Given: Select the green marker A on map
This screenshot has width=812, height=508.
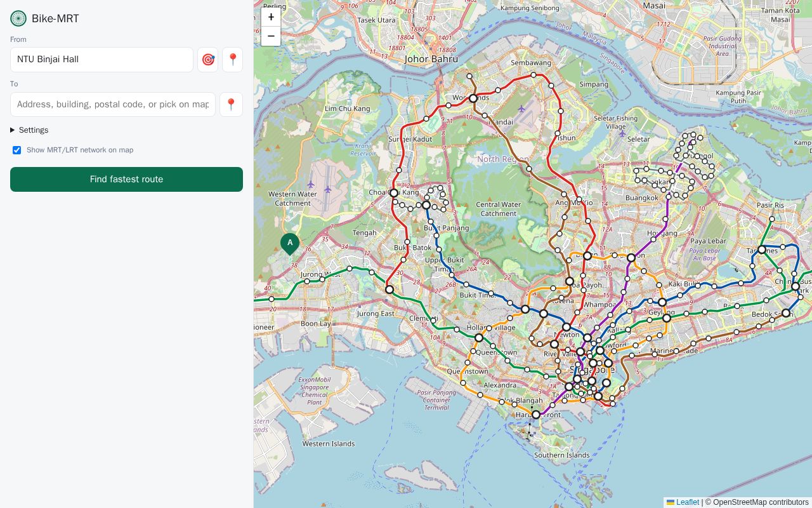Looking at the screenshot, I should point(290,244).
